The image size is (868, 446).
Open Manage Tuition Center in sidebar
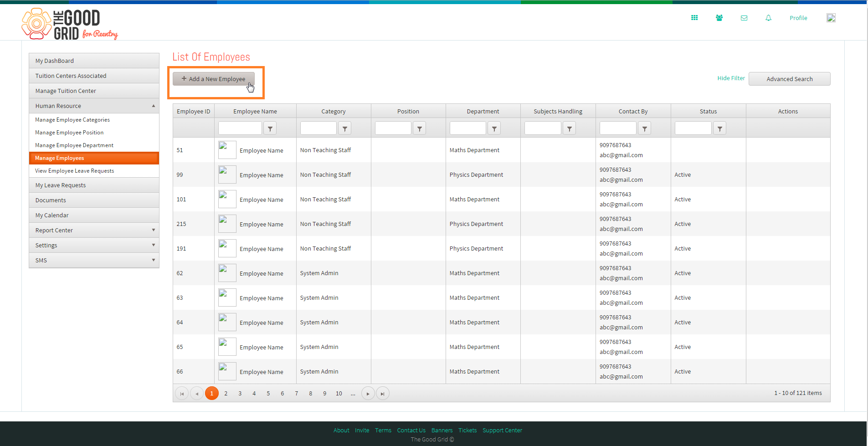coord(94,91)
